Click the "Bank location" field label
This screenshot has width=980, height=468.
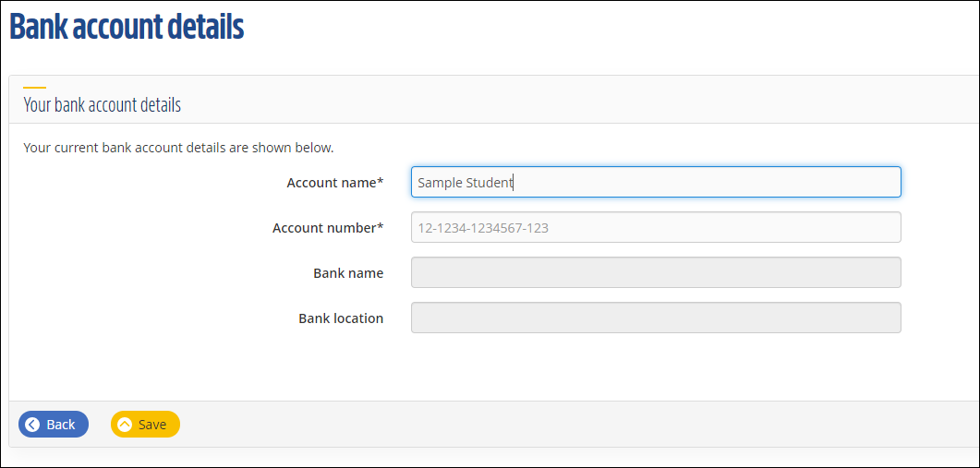click(x=341, y=318)
